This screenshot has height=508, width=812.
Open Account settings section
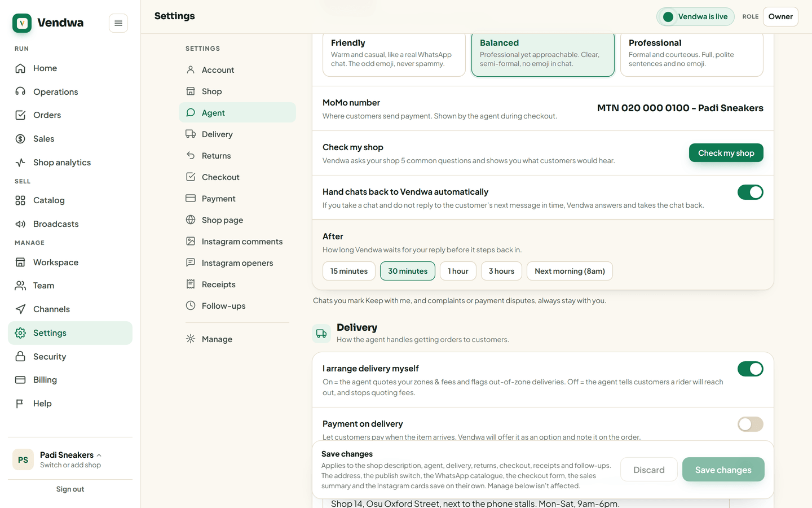point(237,70)
